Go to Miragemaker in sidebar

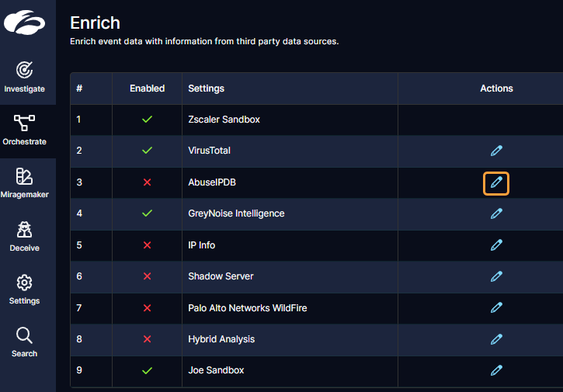coord(24,183)
